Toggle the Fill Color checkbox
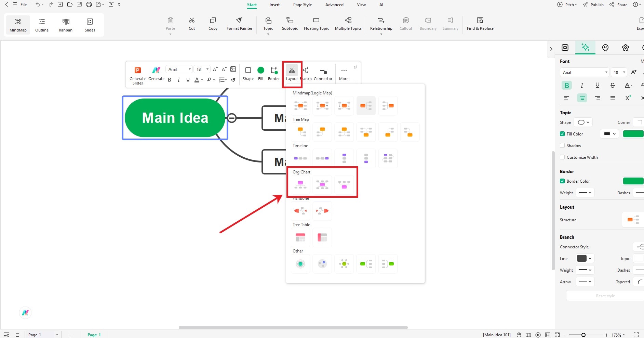This screenshot has height=338, width=644. tap(562, 134)
